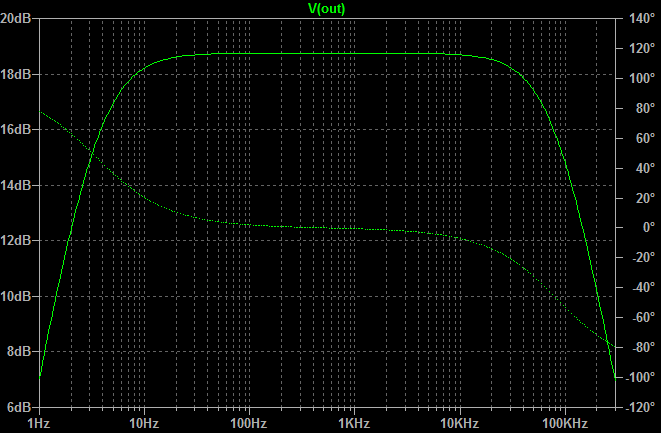Click the 80° phase axis label
The image size is (661, 433).
pyautogui.click(x=645, y=108)
